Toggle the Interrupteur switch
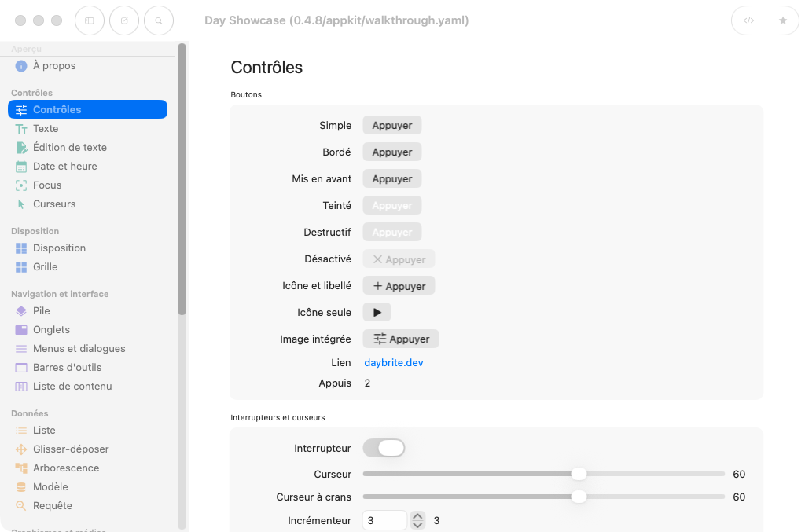 384,449
